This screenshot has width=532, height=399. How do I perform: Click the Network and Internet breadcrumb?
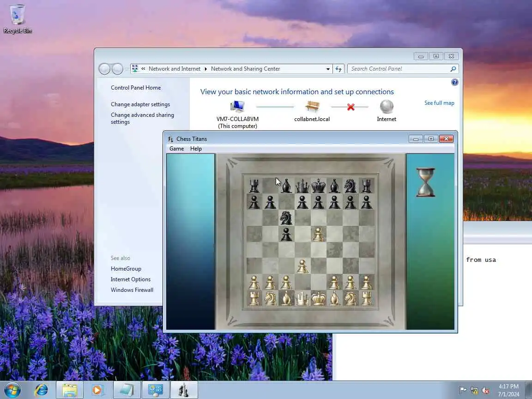pyautogui.click(x=175, y=69)
